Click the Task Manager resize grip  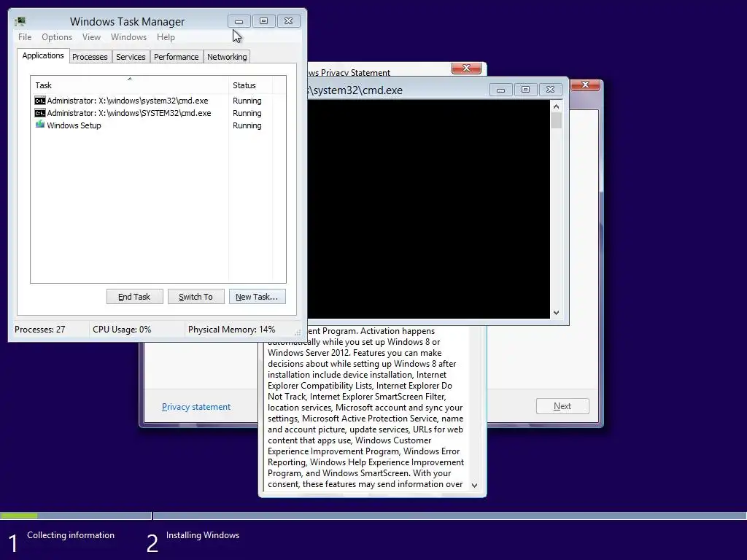(298, 332)
